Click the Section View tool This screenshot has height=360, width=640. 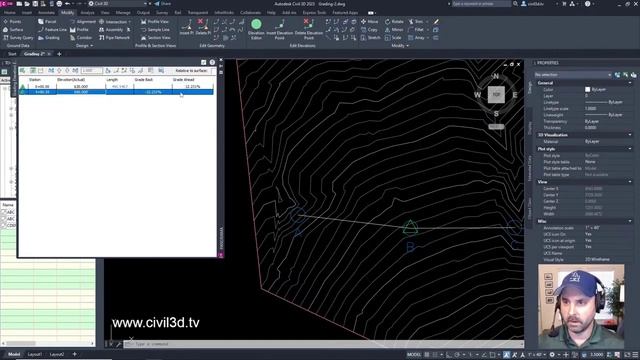tap(156, 38)
